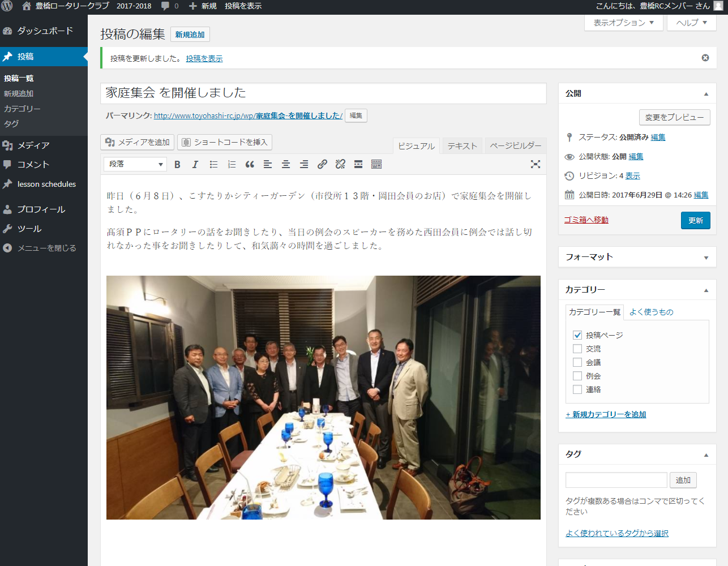The width and height of the screenshot is (728, 566).
Task: Uncheck the 投稿ページ category
Action: pos(577,335)
